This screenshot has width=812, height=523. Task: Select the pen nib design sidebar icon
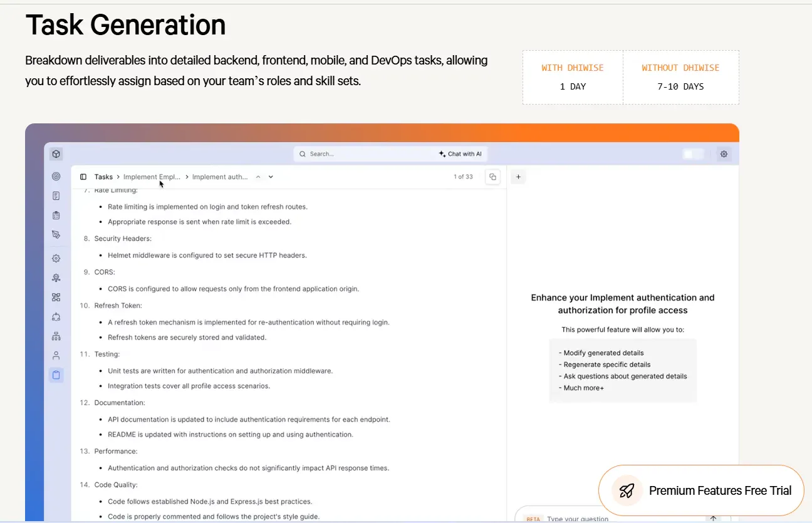click(56, 235)
